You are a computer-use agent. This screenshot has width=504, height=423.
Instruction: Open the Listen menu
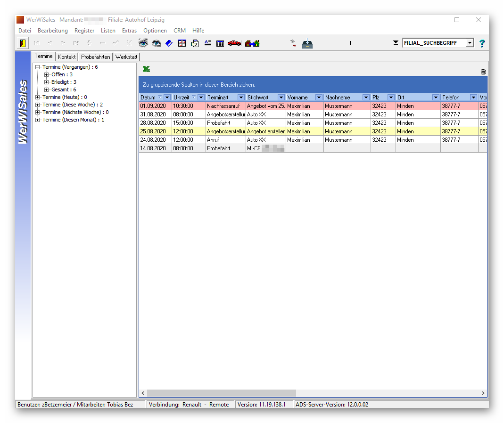click(x=108, y=31)
